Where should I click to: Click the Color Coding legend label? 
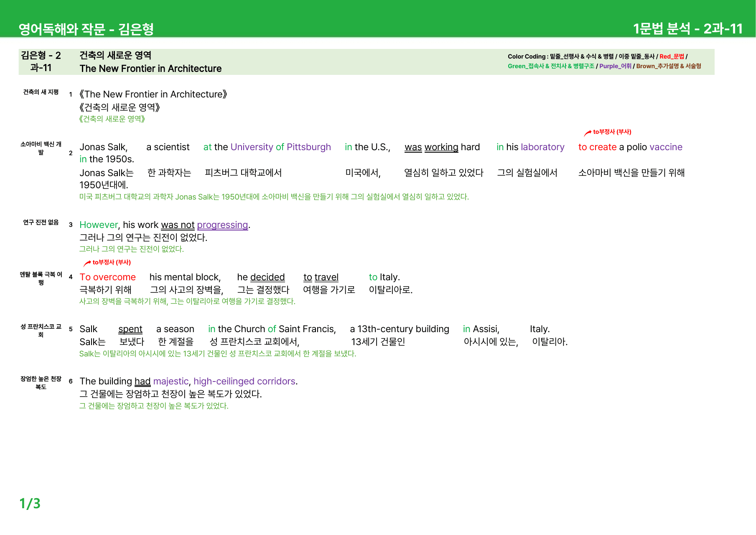pos(527,56)
